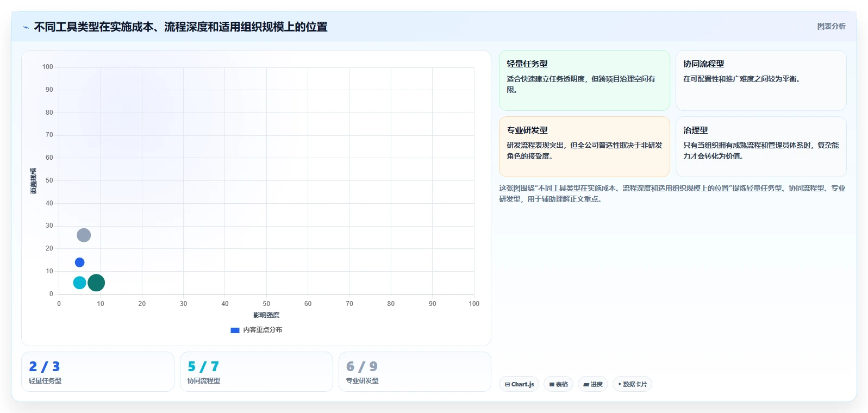Open the 专业研发型 description card

(x=584, y=147)
